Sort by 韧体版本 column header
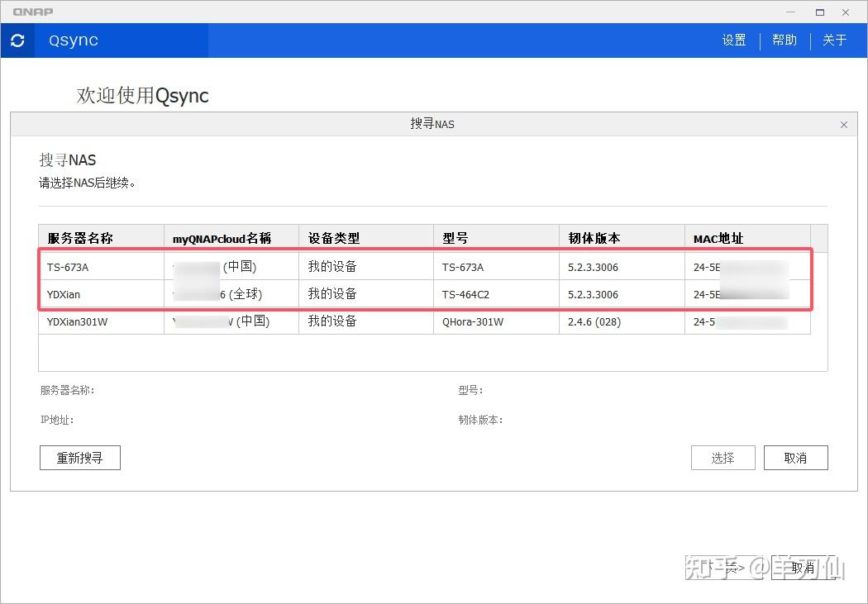The height and width of the screenshot is (604, 868). 594,237
